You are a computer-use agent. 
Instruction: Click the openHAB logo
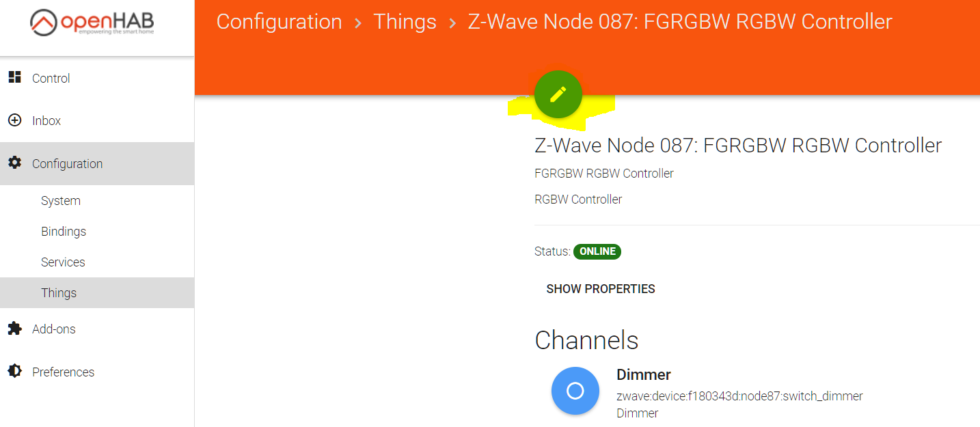click(x=91, y=23)
